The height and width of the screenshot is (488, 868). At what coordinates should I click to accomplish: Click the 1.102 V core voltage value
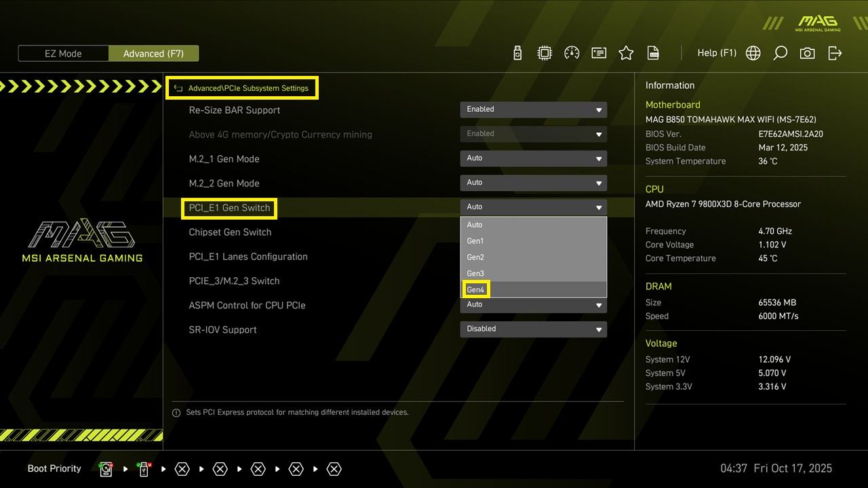pyautogui.click(x=772, y=245)
